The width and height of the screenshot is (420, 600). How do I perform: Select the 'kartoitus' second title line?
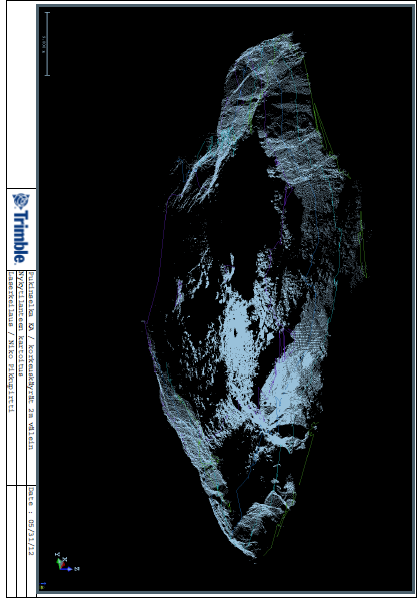pyautogui.click(x=22, y=324)
